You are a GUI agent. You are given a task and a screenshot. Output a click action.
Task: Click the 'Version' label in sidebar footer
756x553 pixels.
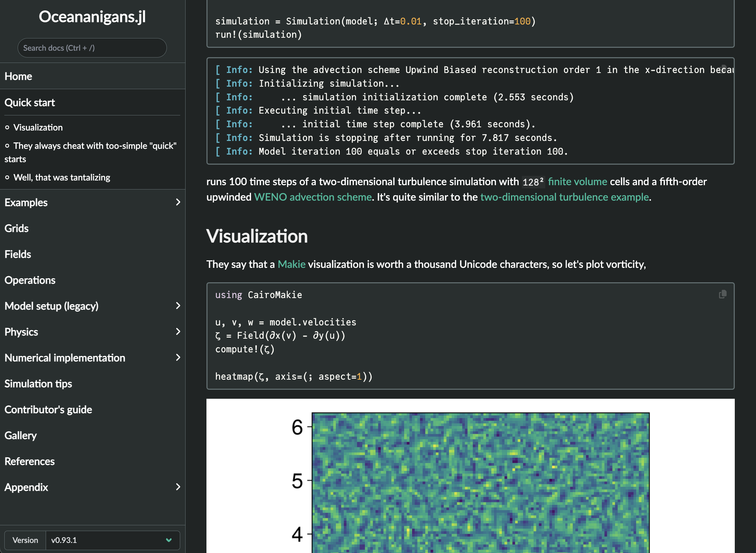(x=25, y=540)
